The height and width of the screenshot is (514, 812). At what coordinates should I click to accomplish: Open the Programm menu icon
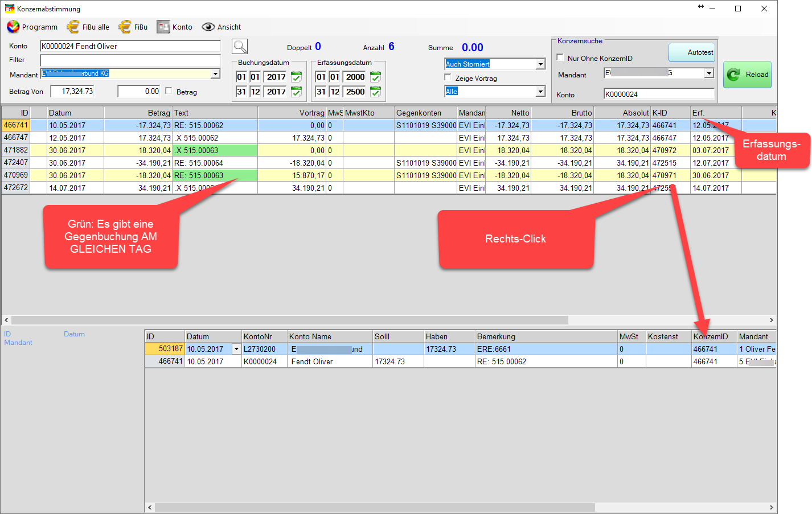click(13, 27)
